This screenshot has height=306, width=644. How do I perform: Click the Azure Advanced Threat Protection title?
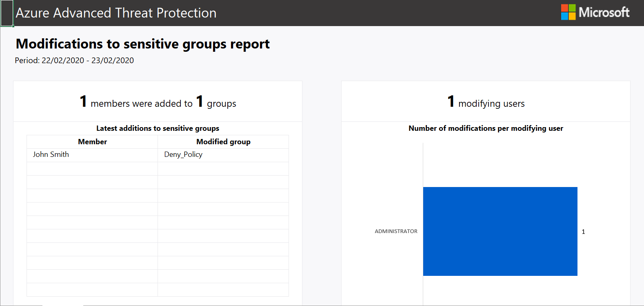116,13
